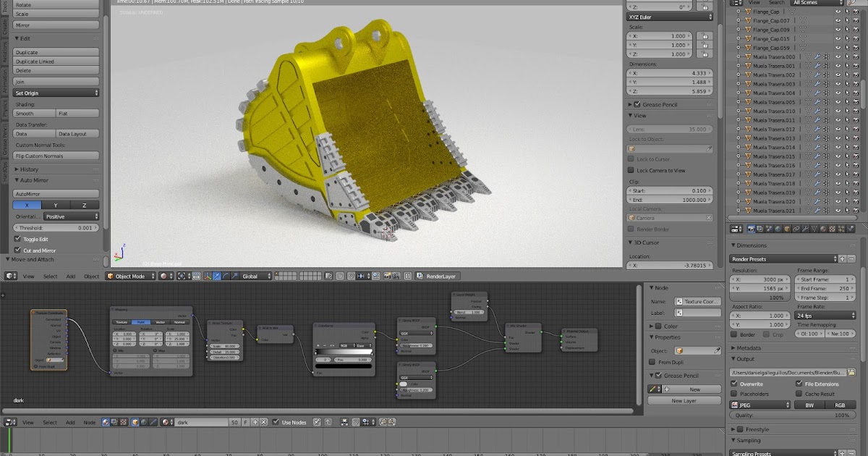Open the Select menu in node editor header

(x=50, y=422)
